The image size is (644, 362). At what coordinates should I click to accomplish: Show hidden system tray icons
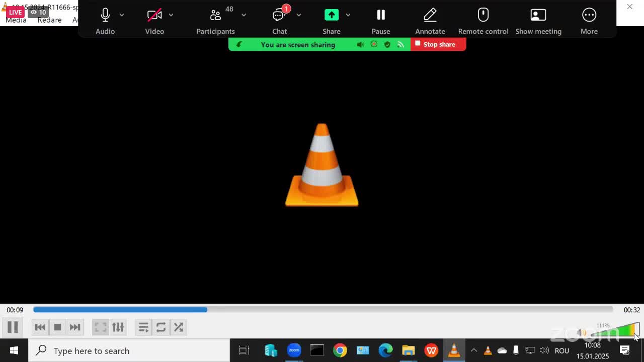coord(473,350)
